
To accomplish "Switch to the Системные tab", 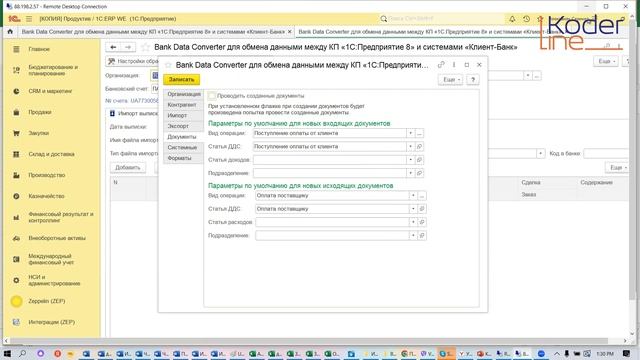I will click(184, 147).
